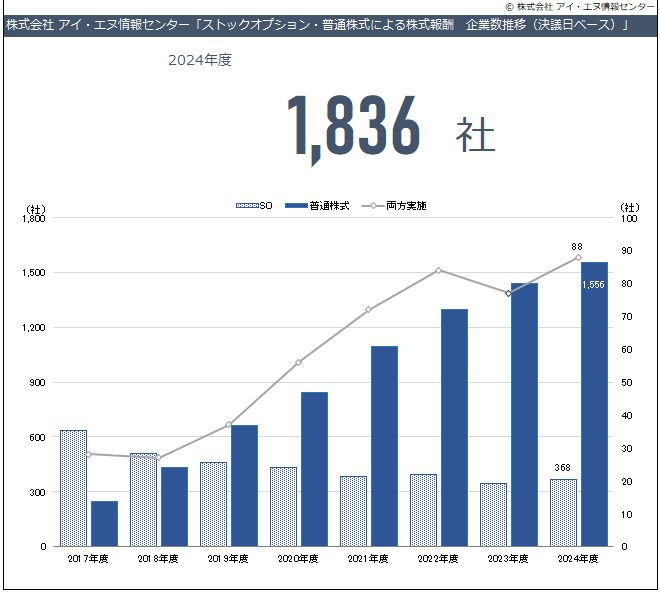
Task: Click the 両方実施 line marker for 2018年度
Action: point(158,458)
